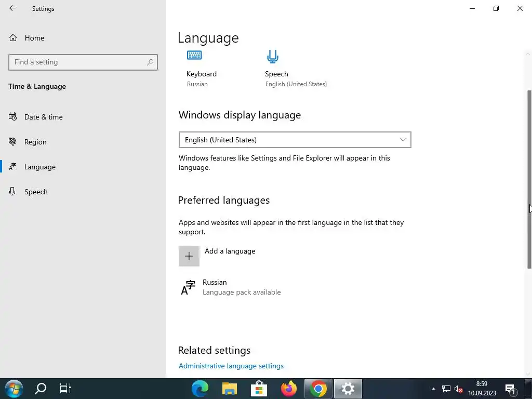Open File Explorer from taskbar
The width and height of the screenshot is (532, 399).
(x=229, y=389)
